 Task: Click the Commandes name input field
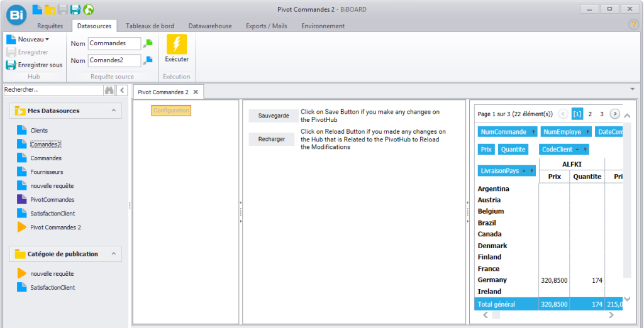114,43
